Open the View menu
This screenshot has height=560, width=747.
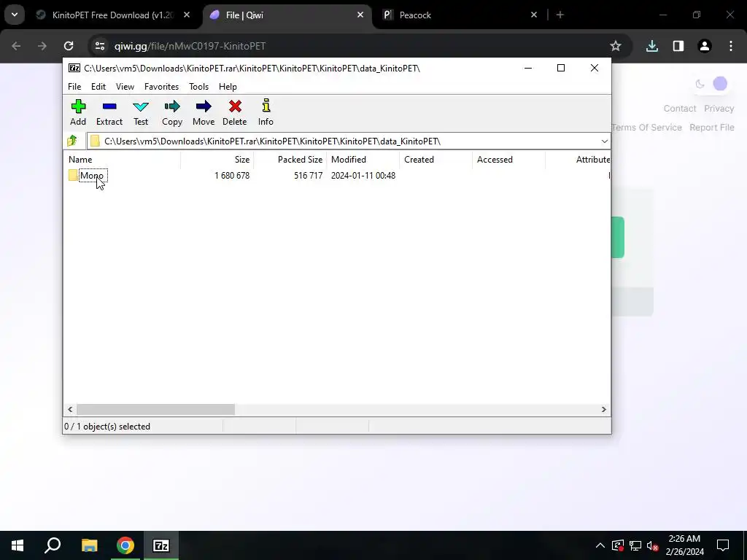tap(125, 87)
